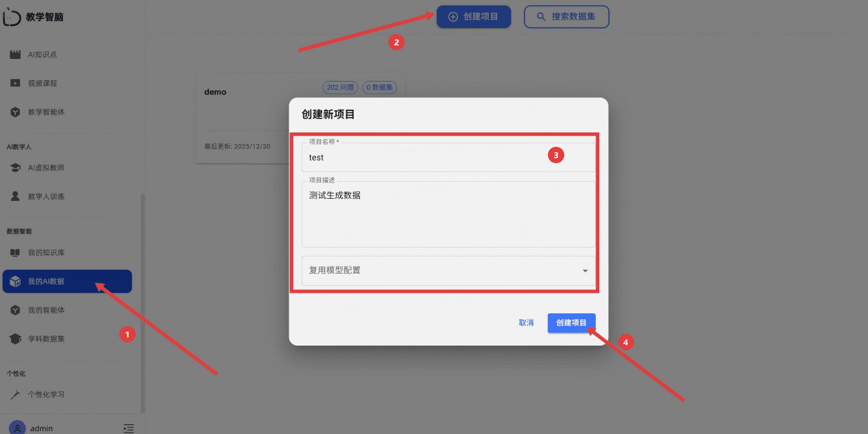The width and height of the screenshot is (868, 434).
Task: Navigate to 我的知识库
Action: click(x=67, y=253)
